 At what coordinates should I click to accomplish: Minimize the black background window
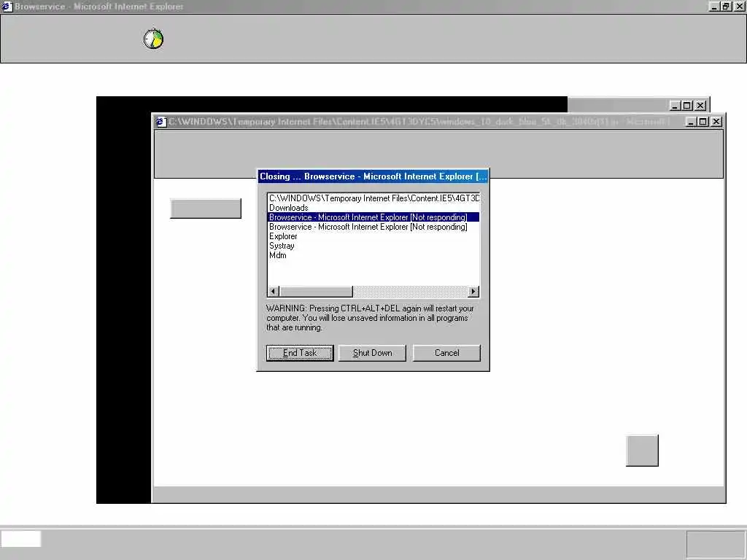tap(675, 106)
